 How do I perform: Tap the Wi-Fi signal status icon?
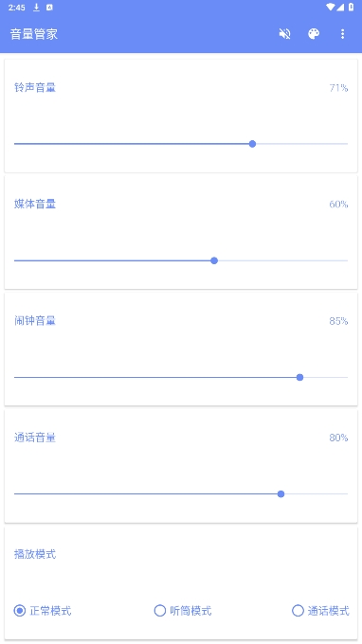[331, 8]
